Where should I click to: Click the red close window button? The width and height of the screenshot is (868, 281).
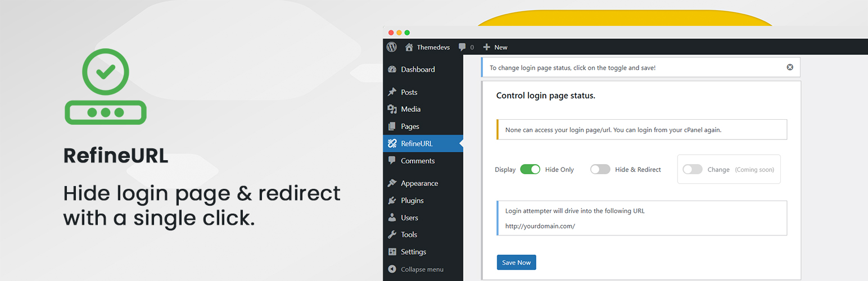391,33
